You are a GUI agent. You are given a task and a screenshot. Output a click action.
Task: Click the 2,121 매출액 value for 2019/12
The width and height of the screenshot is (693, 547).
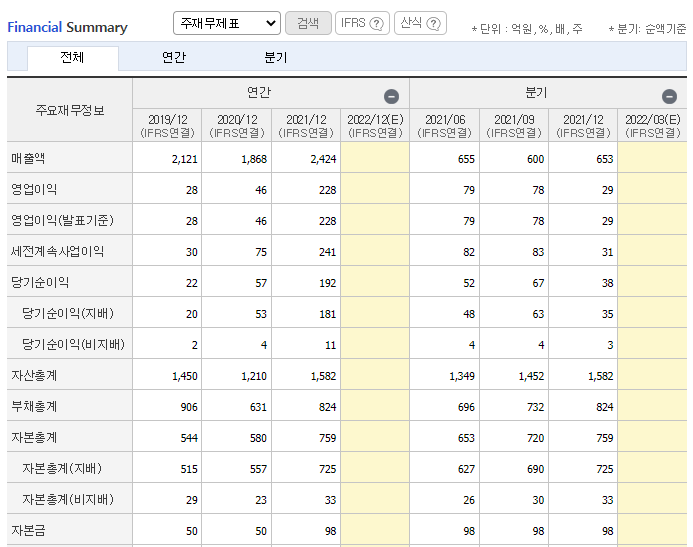pos(185,159)
